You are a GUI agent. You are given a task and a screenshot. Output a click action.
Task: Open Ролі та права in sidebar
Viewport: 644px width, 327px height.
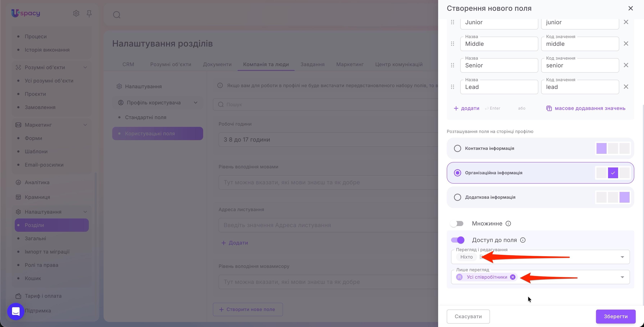click(42, 265)
